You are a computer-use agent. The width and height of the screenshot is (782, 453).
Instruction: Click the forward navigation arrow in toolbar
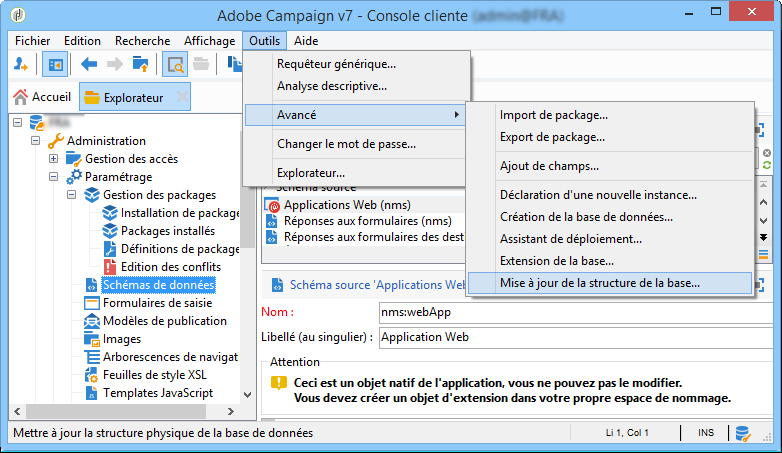(x=115, y=64)
